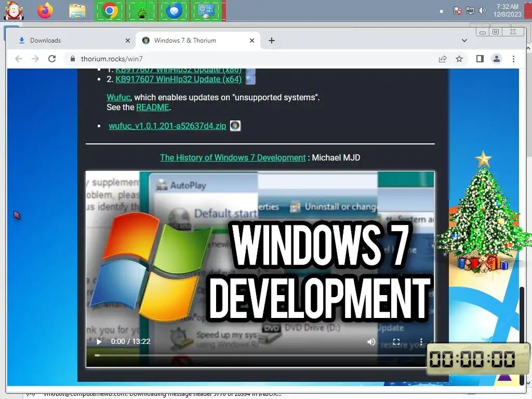Maximize the browser window
This screenshot has width=532, height=399.
coord(496,32)
